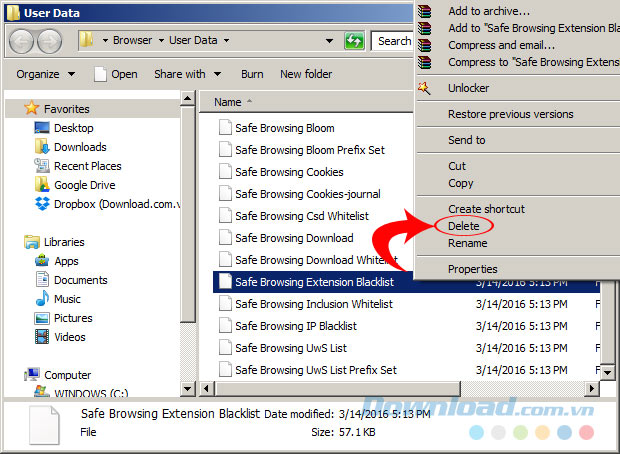Click the Documents library icon
Viewport: 620px width, 454px height.
pyautogui.click(x=42, y=280)
